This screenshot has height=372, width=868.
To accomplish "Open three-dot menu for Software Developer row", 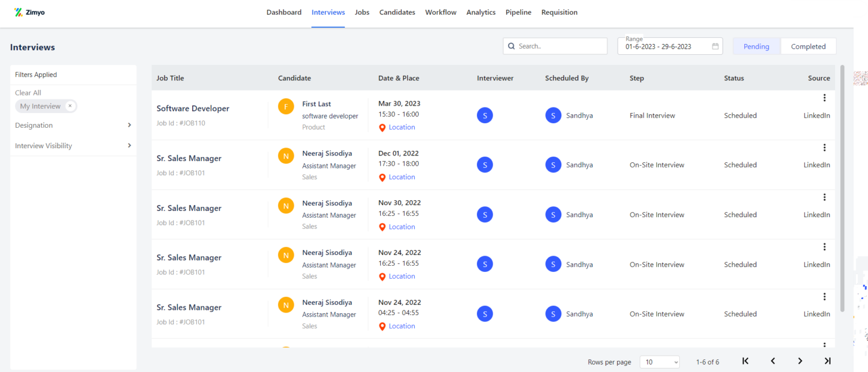I will pyautogui.click(x=824, y=98).
